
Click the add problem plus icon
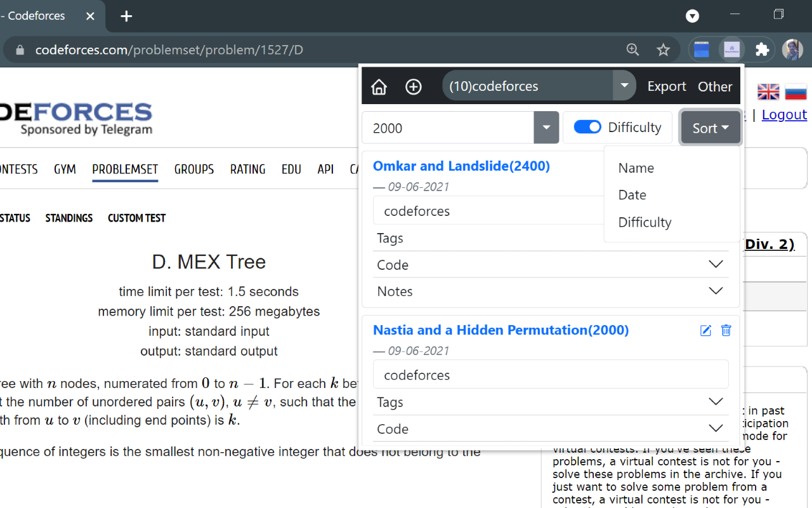(414, 86)
